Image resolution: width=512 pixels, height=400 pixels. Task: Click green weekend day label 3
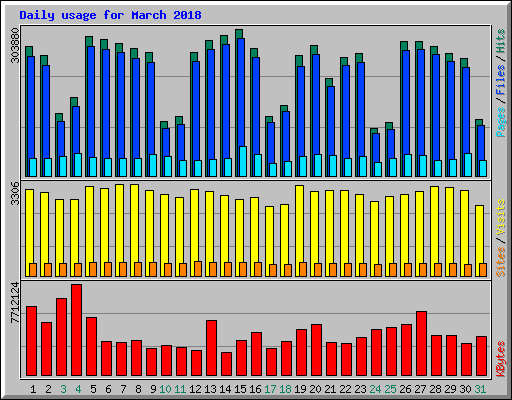coord(63,389)
